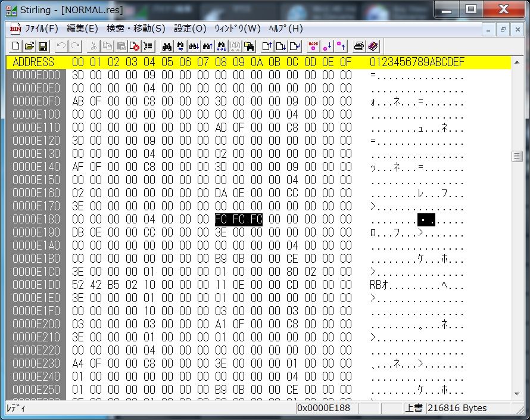Click the Undo arrow icon
Screen dimensions: 530x420
tap(62, 46)
